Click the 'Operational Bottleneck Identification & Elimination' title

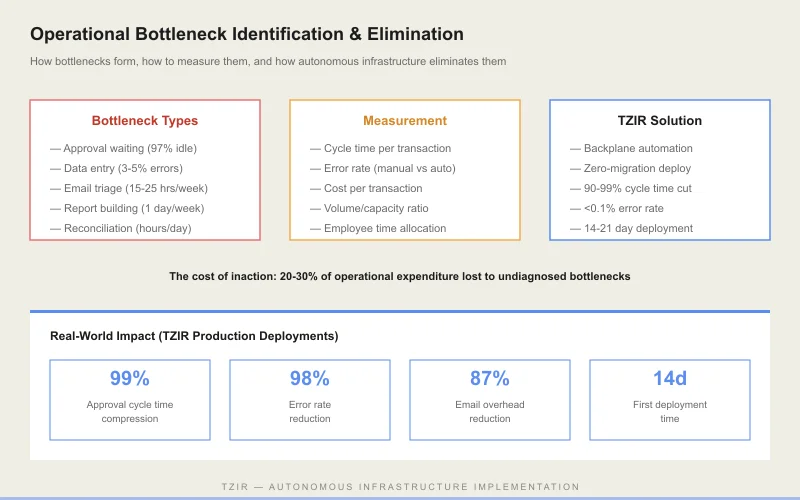[247, 34]
